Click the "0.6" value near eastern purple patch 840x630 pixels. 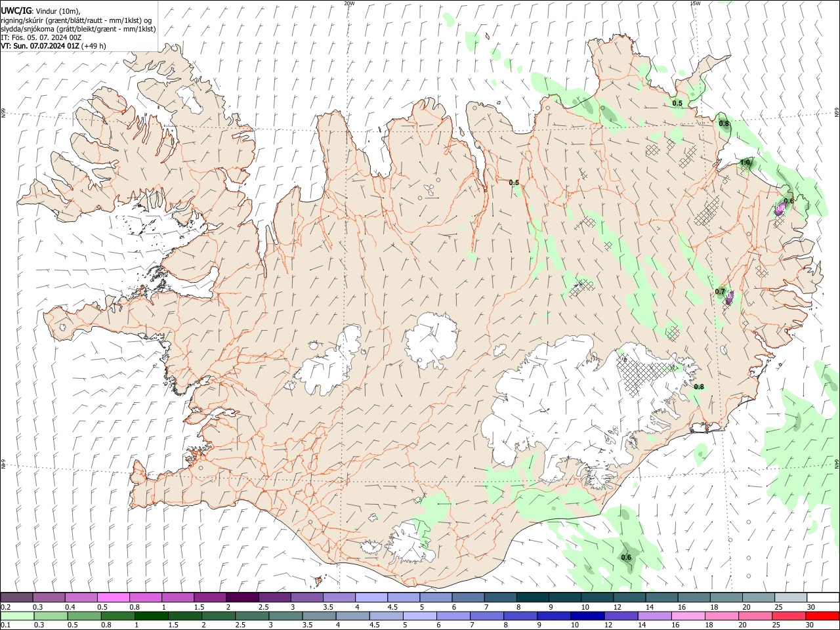tap(789, 201)
